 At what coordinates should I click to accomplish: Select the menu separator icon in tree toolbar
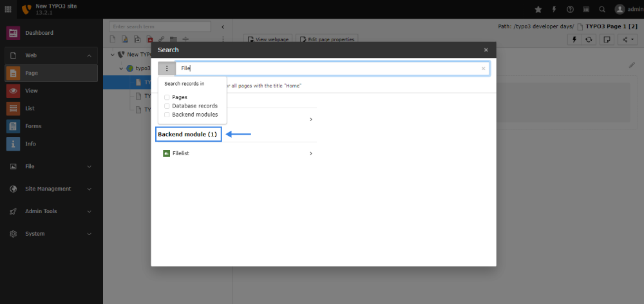point(185,39)
